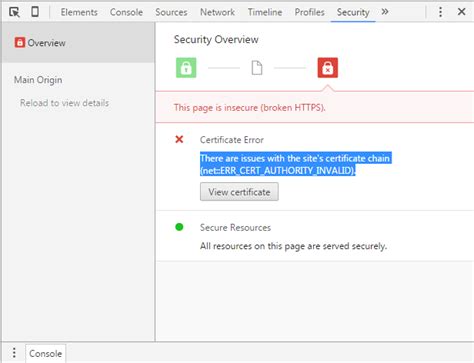Viewport: 474px width, 363px height.
Task: Open the Elements tab
Action: pyautogui.click(x=79, y=12)
